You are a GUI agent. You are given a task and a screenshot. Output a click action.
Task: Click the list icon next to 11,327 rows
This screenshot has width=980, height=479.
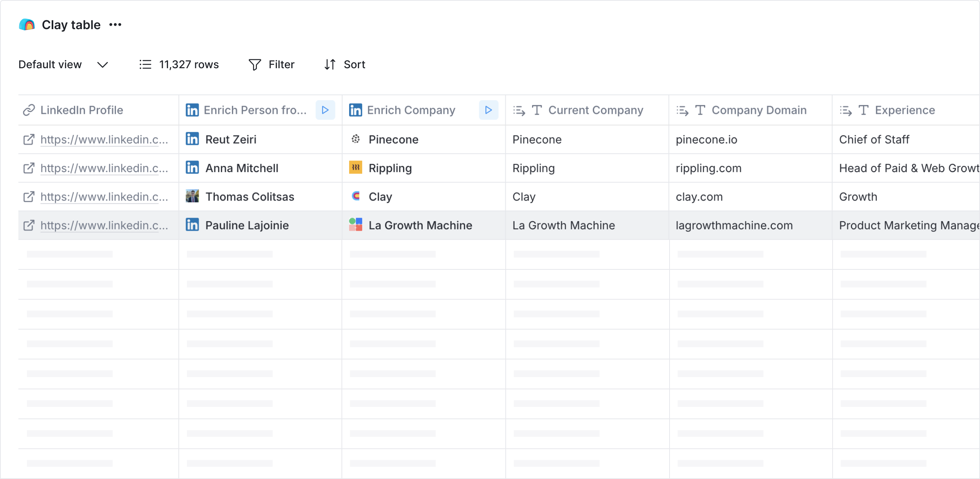pyautogui.click(x=145, y=64)
